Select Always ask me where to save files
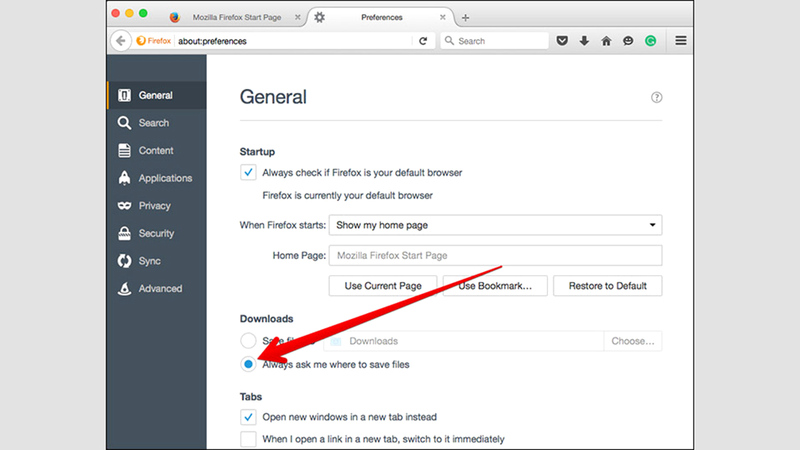 coord(248,364)
